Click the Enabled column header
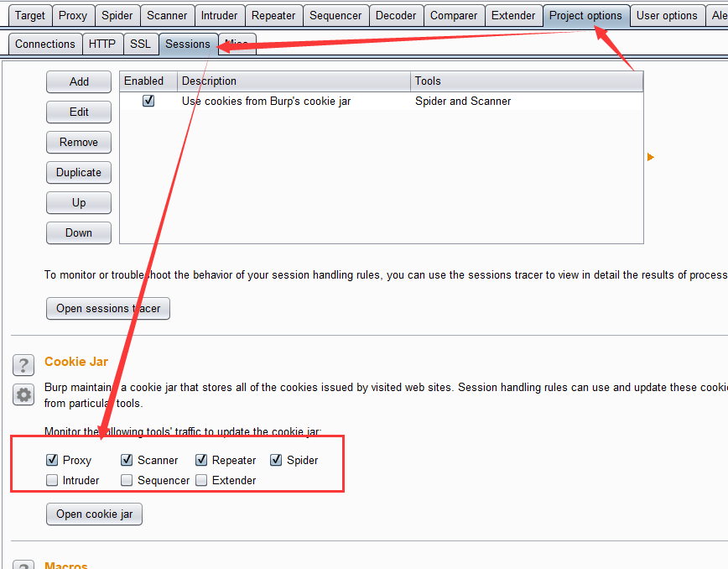Image resolution: width=728 pixels, height=569 pixels. (148, 81)
